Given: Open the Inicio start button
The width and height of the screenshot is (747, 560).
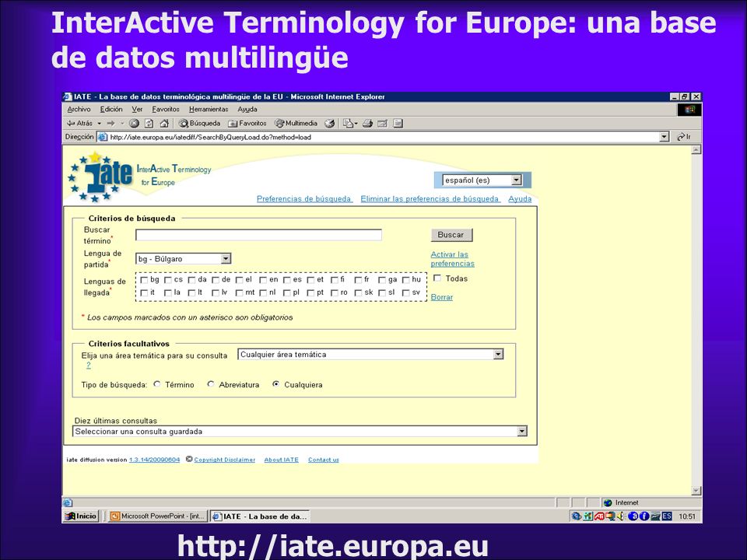Looking at the screenshot, I should (x=81, y=516).
